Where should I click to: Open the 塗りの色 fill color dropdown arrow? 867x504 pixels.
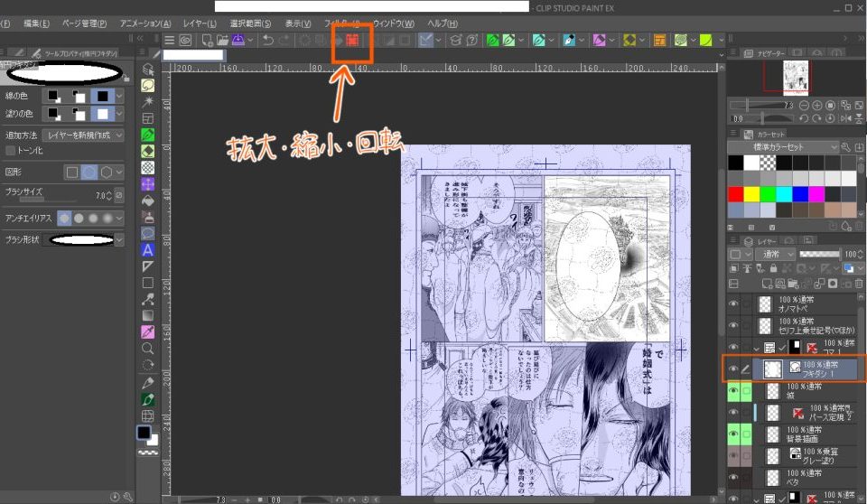click(119, 114)
